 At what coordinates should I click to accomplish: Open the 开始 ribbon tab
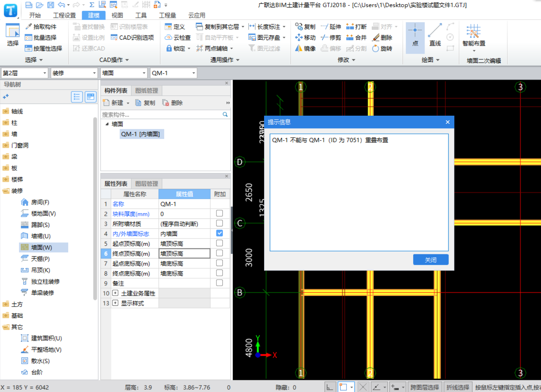(x=35, y=15)
